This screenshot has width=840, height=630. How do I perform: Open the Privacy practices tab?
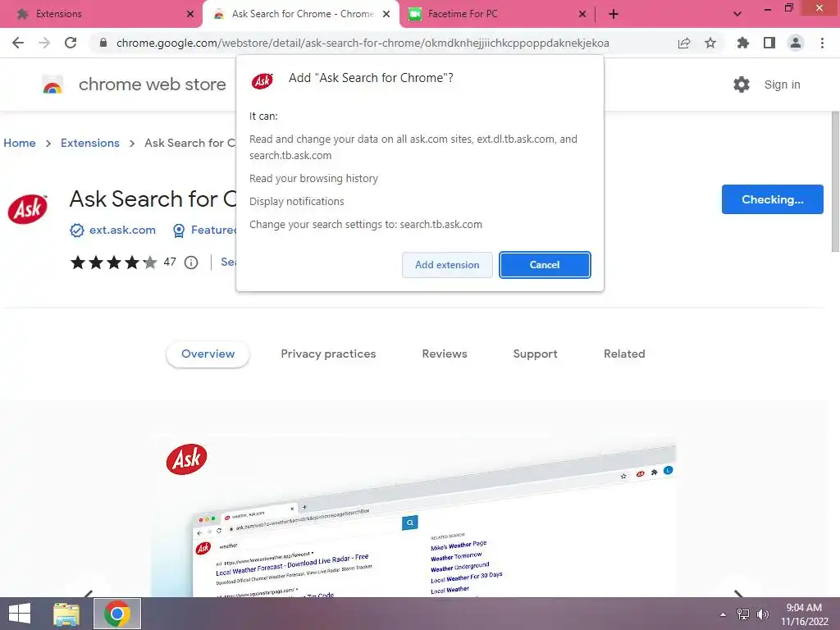click(x=328, y=354)
